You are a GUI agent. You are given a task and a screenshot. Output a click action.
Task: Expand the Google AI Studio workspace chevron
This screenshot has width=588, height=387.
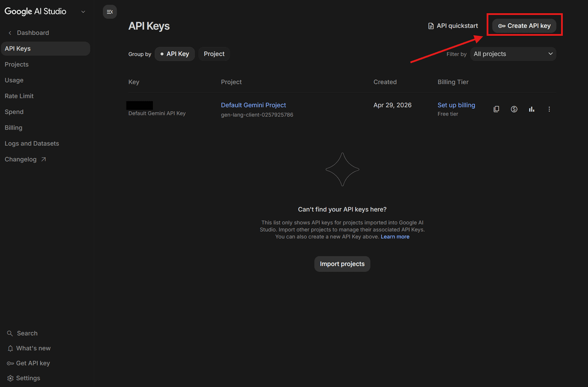click(83, 11)
